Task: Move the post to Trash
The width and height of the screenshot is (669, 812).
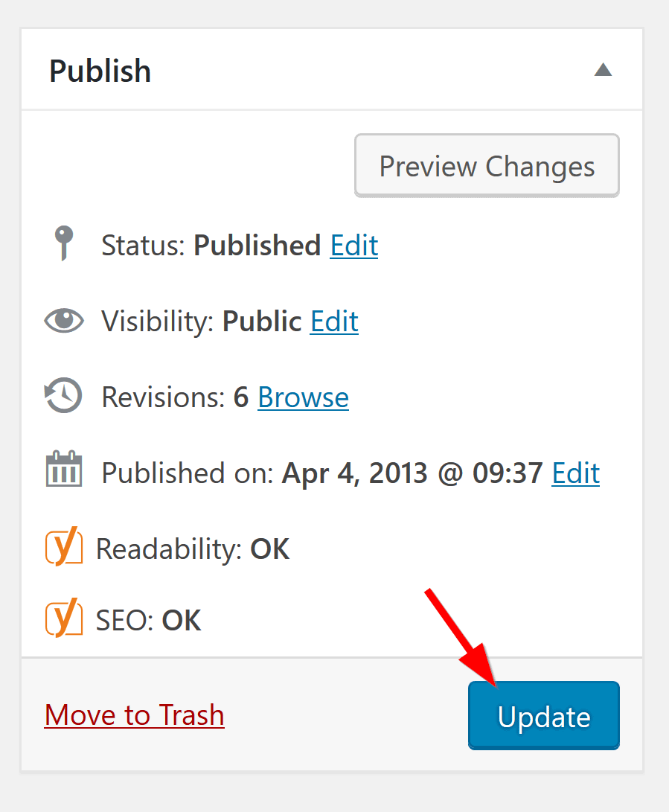Action: point(134,715)
